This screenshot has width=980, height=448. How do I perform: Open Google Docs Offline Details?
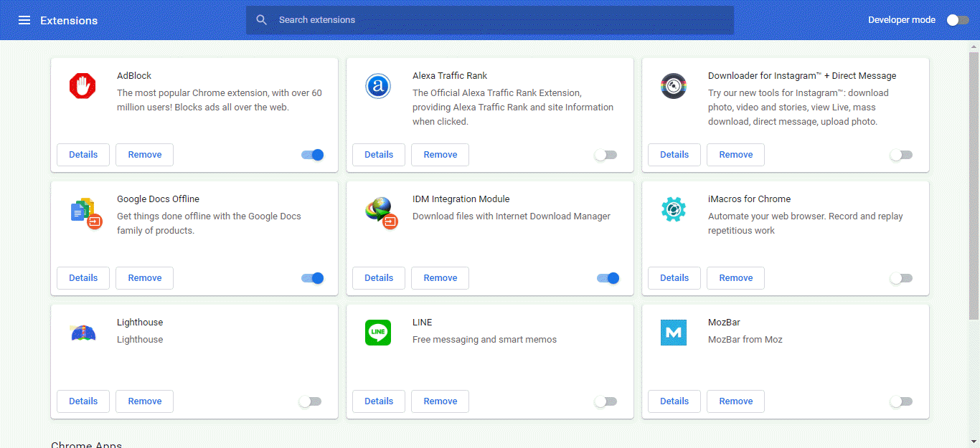[x=83, y=278]
